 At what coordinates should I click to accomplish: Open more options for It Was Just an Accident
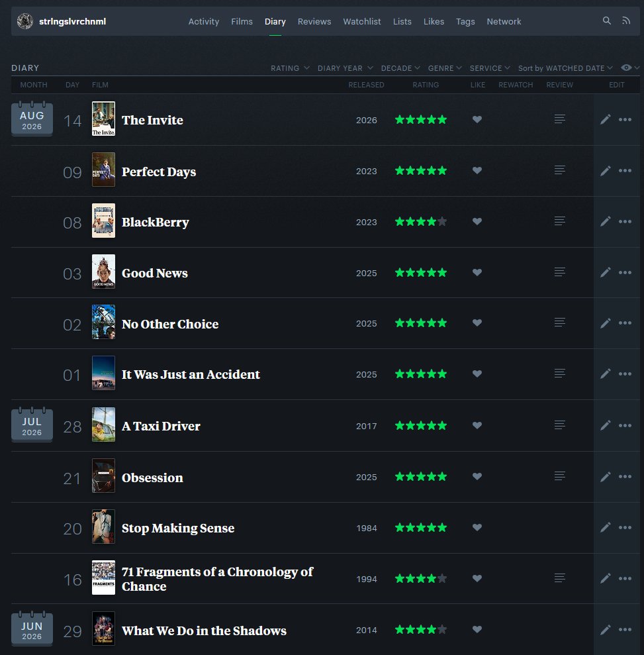pyautogui.click(x=625, y=374)
